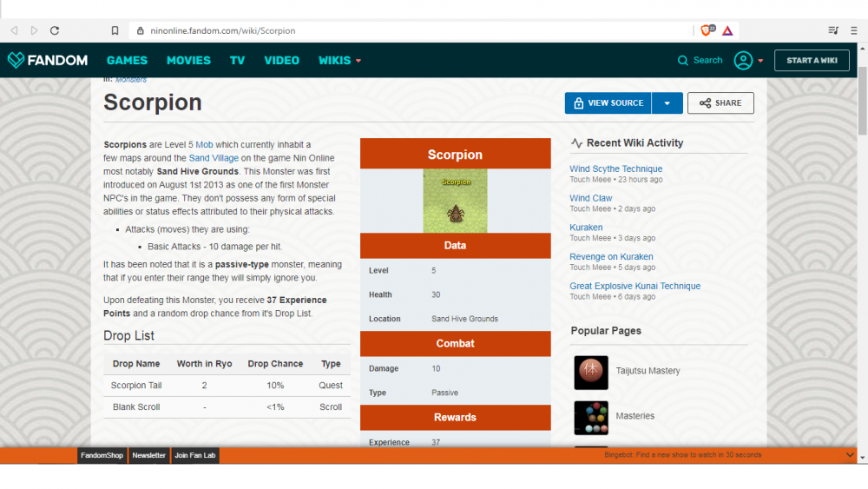
Task: Expand the View Source dropdown arrow
Action: [x=667, y=103]
